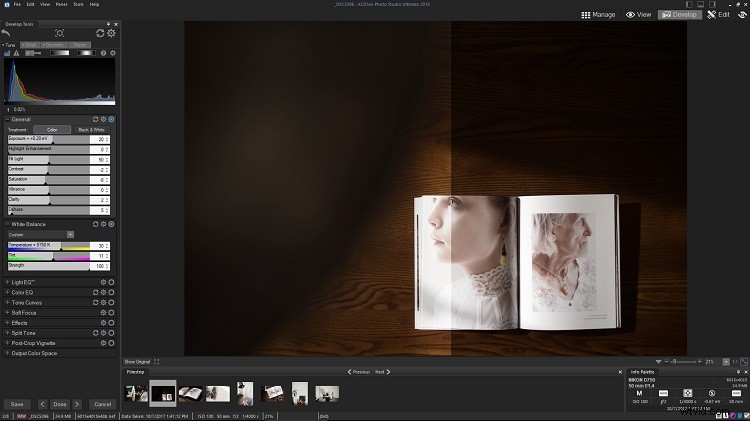Expand the Color EQ group

coord(7,292)
